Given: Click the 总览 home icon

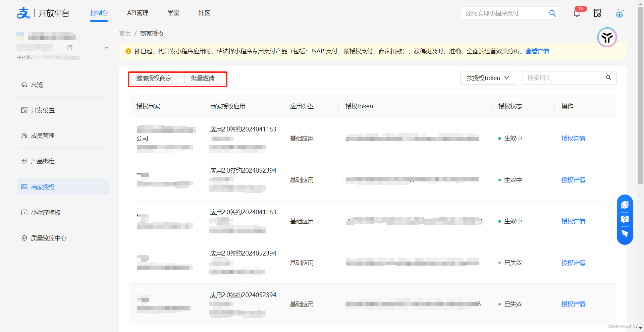Looking at the screenshot, I should click(24, 85).
